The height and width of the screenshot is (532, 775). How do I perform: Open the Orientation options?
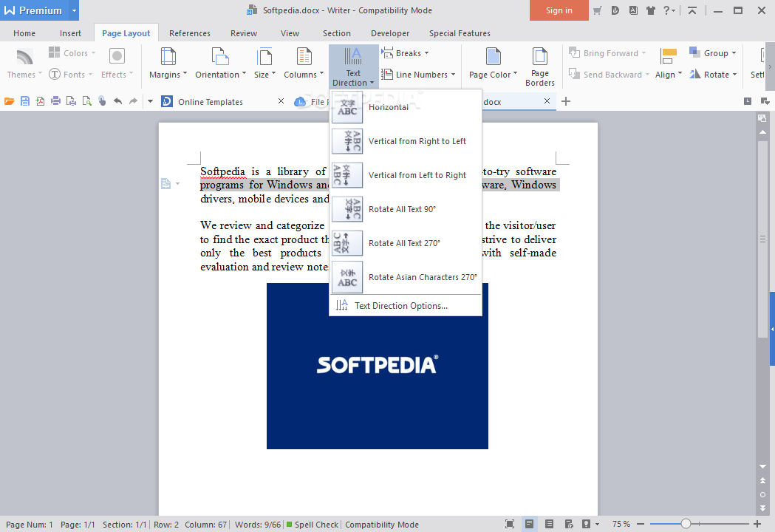pos(220,64)
